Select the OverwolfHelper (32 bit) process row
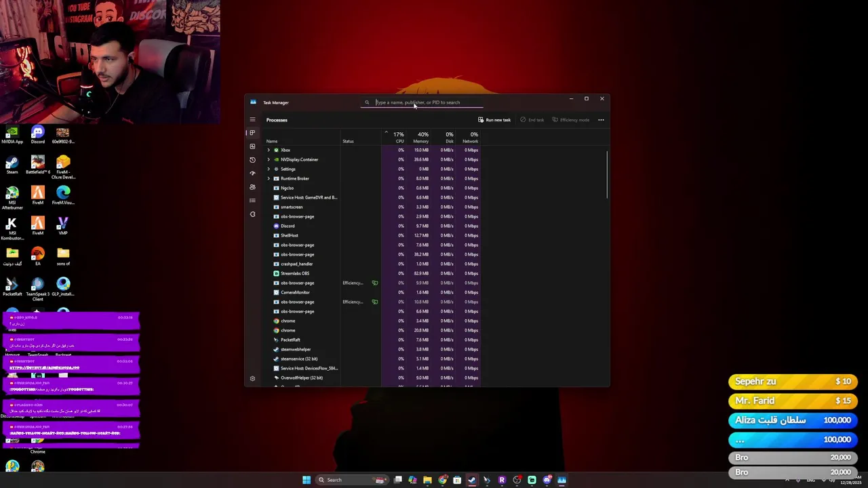Viewport: 868px width, 488px height. (372, 378)
